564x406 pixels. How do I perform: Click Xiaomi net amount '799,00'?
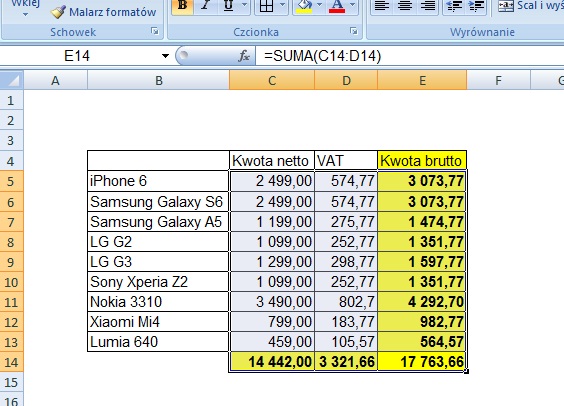point(272,322)
